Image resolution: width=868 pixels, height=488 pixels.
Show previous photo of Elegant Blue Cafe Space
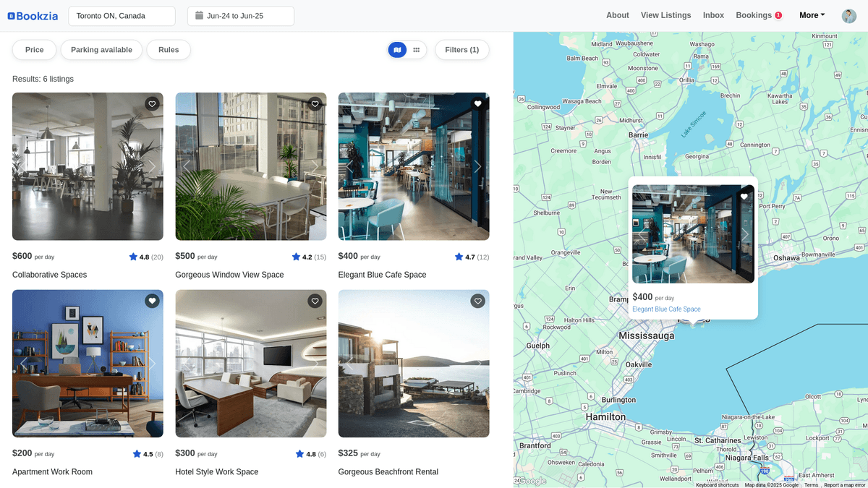click(349, 166)
